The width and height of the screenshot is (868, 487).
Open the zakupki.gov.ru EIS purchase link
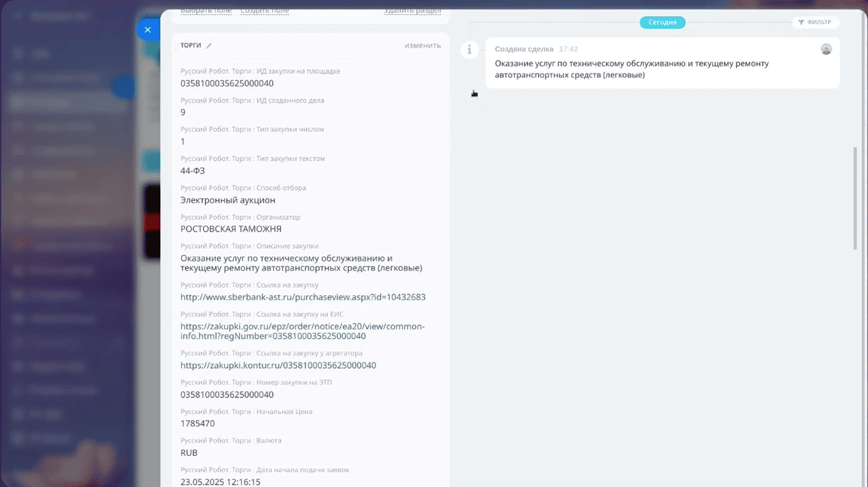(302, 331)
